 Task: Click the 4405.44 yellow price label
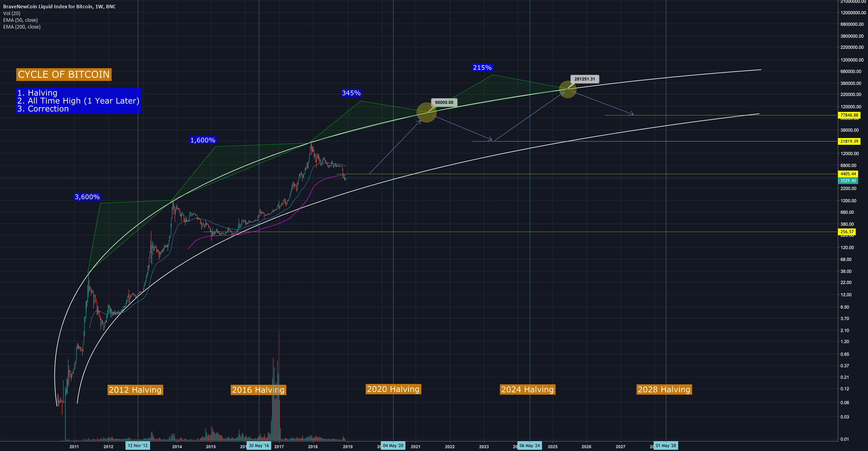[x=847, y=174]
